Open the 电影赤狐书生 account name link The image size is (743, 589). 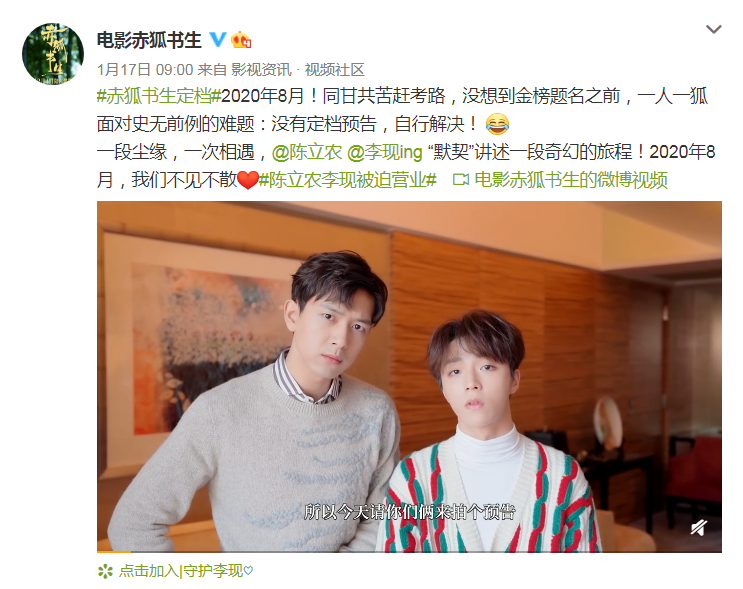(x=149, y=40)
